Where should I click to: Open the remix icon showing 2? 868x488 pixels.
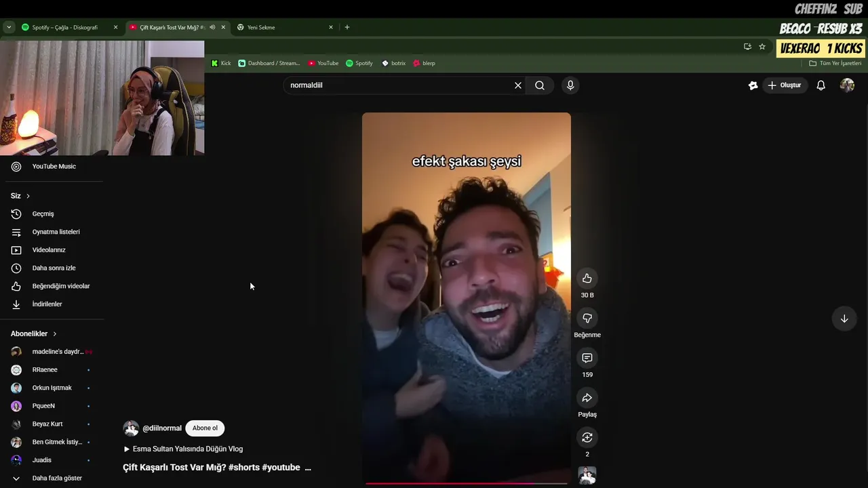[x=587, y=437]
